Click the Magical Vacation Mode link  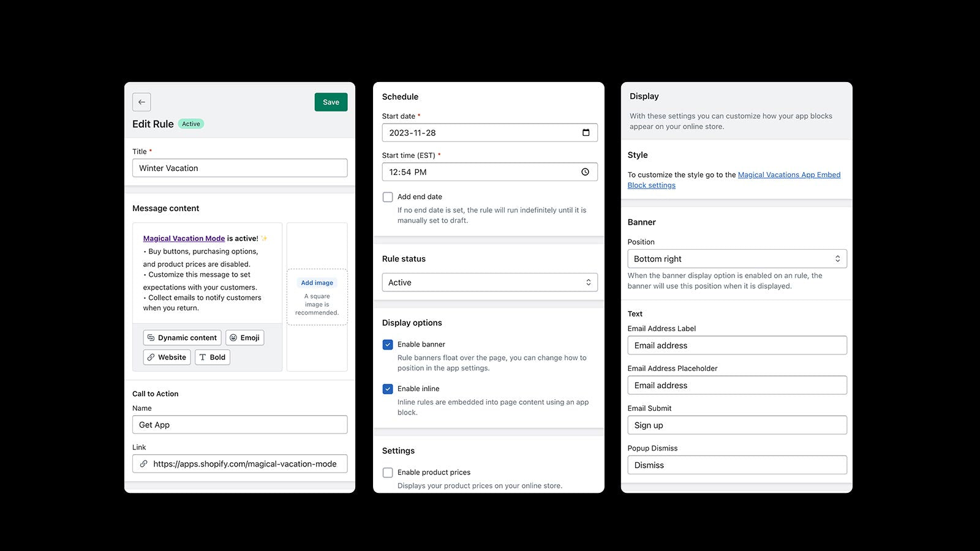(183, 238)
